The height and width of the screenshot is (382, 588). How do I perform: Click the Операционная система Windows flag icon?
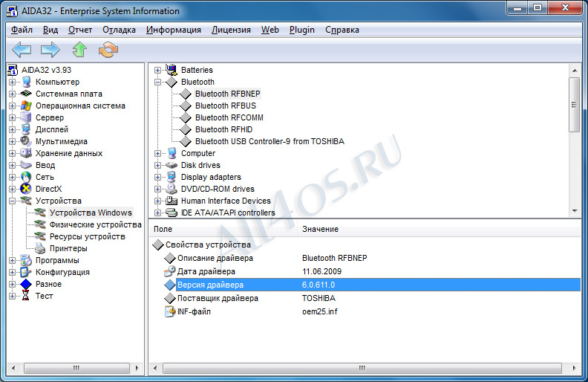coord(26,106)
